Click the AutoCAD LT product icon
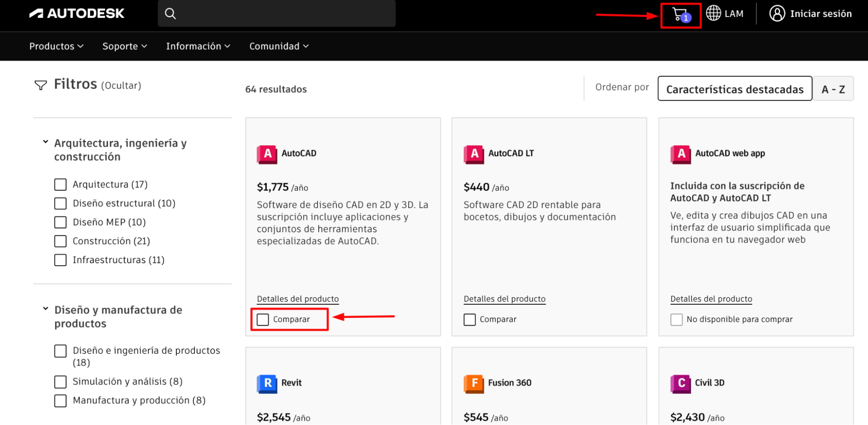Image resolution: width=868 pixels, height=425 pixels. tap(474, 154)
